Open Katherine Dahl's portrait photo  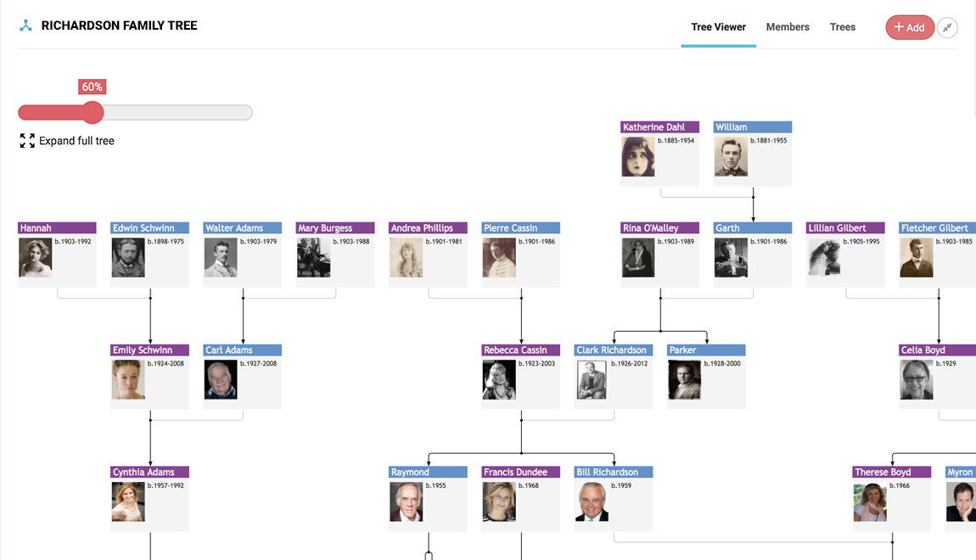click(x=637, y=157)
